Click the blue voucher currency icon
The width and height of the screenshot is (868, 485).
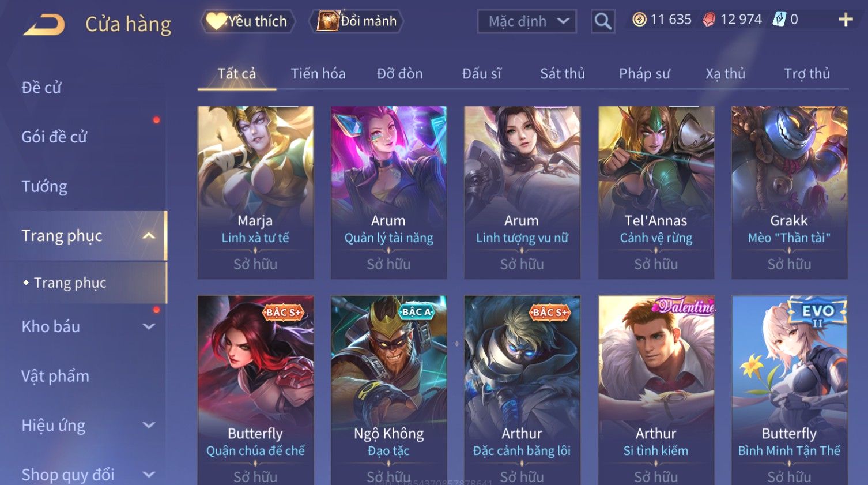(x=779, y=20)
